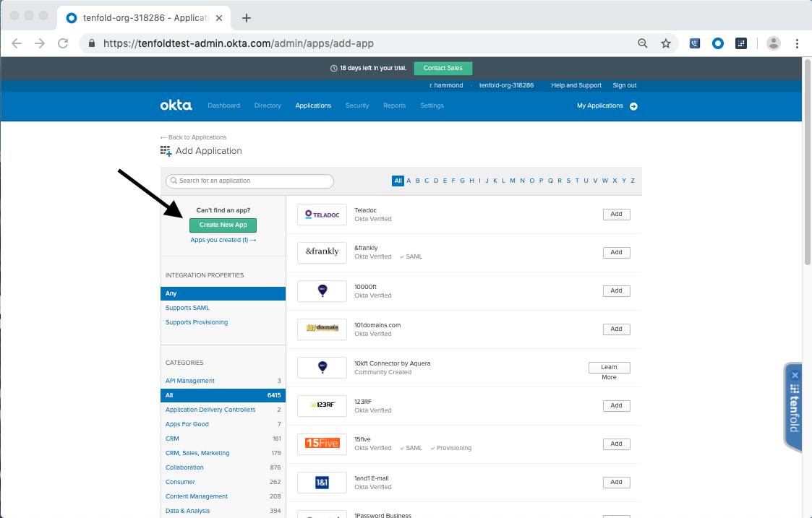812x518 pixels.
Task: Open the Apps you created link
Action: 223,239
